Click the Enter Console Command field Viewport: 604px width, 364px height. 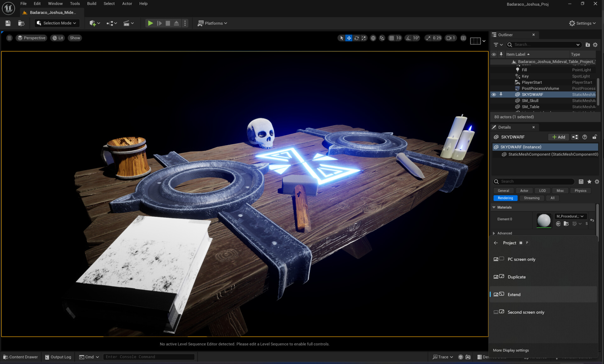148,356
